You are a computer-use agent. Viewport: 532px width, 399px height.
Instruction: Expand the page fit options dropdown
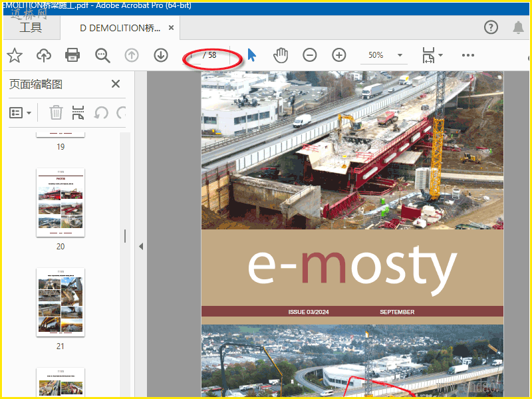(440, 55)
